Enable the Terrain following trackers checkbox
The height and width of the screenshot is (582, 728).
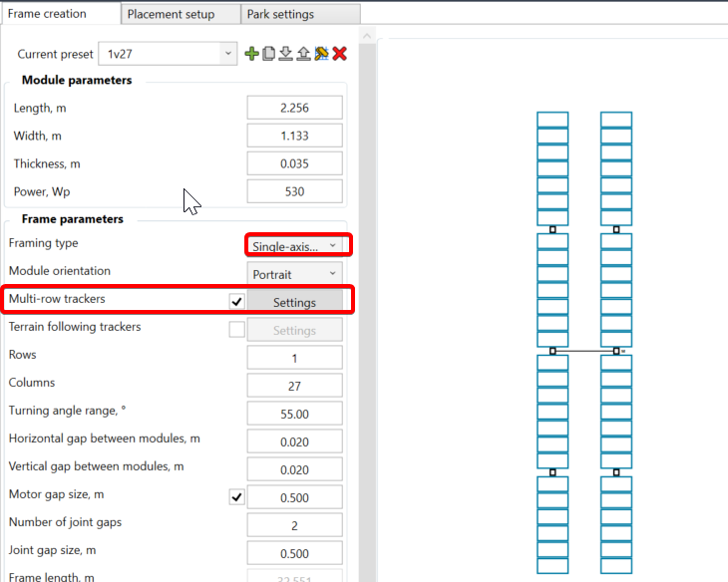pyautogui.click(x=236, y=330)
